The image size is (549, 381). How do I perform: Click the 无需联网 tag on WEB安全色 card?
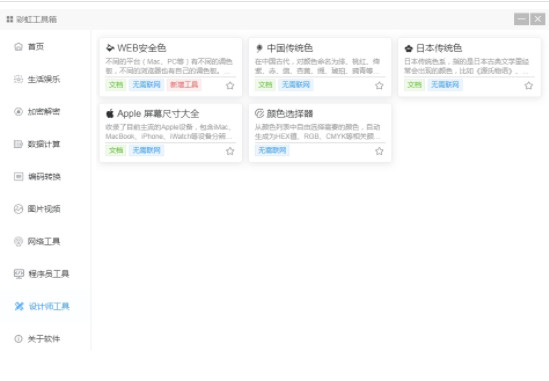[146, 85]
